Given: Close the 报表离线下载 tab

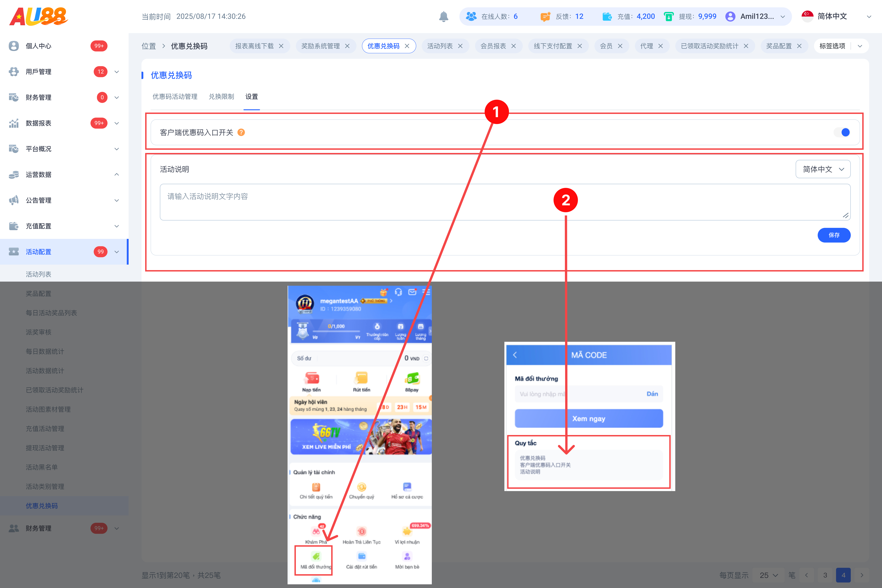Looking at the screenshot, I should click(281, 46).
